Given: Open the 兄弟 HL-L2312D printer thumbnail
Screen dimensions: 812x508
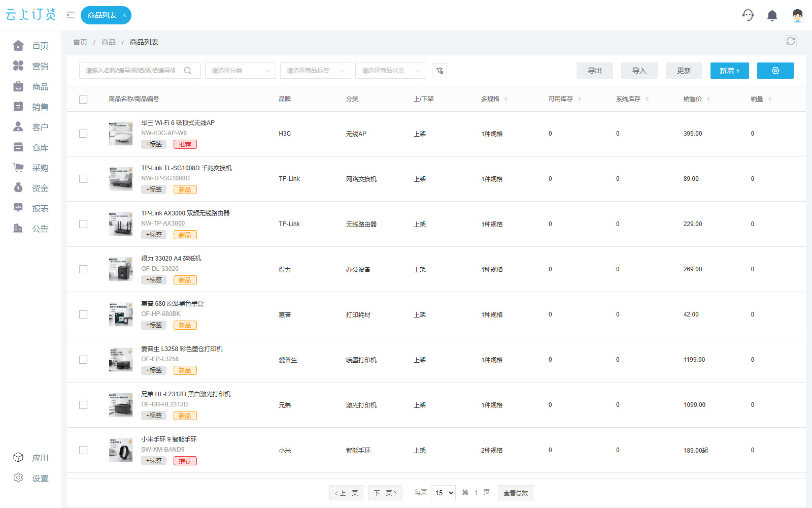Looking at the screenshot, I should [121, 405].
